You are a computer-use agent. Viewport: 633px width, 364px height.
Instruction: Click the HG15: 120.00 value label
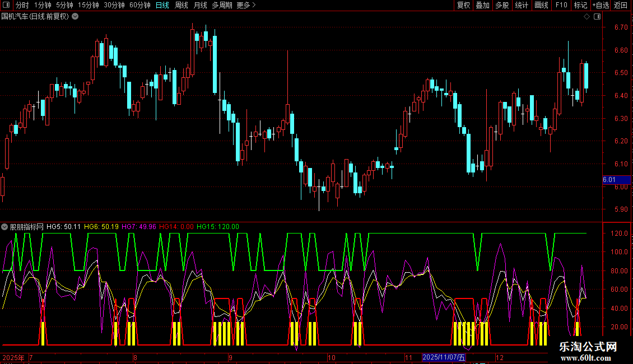[x=218, y=227]
